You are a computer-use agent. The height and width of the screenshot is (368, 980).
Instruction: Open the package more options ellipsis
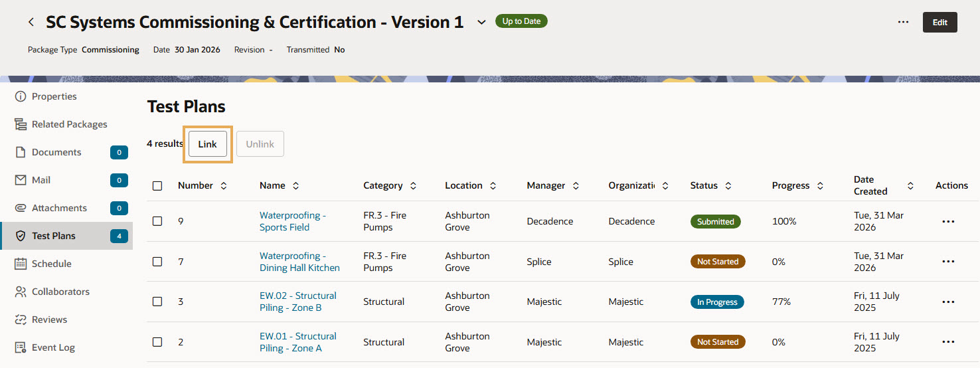(903, 22)
